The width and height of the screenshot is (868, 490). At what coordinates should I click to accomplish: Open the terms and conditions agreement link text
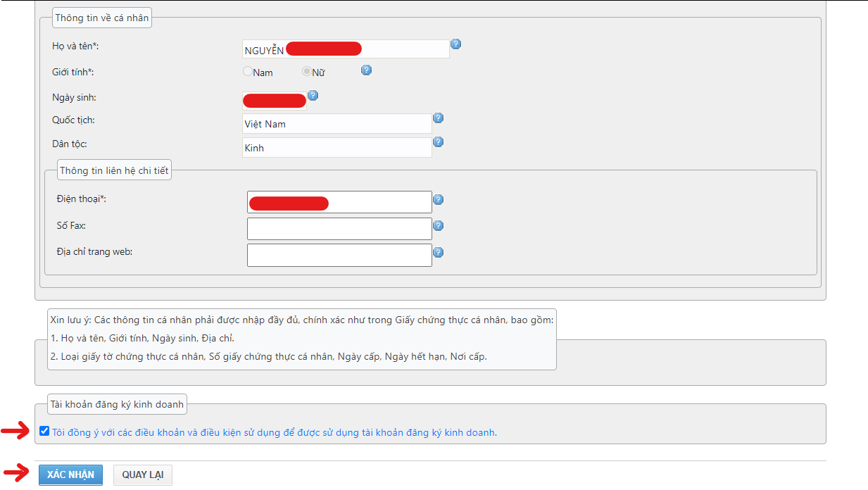[x=275, y=432]
